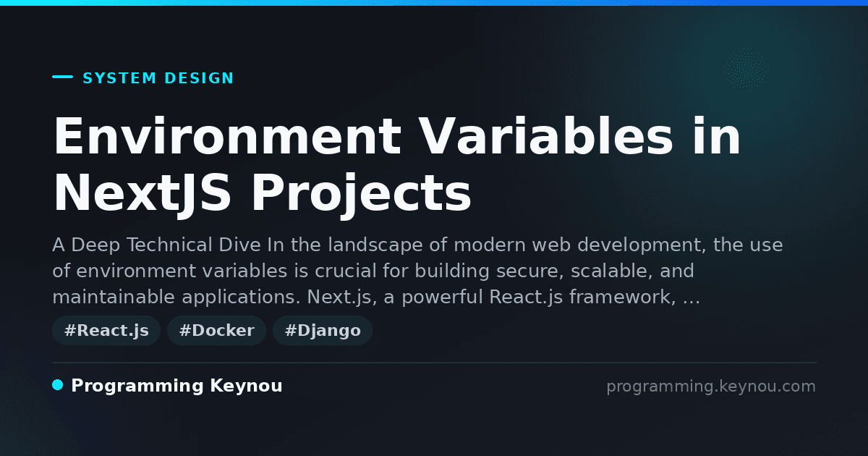Click the horizontal divider above the author
The image size is (868, 456).
(434, 362)
